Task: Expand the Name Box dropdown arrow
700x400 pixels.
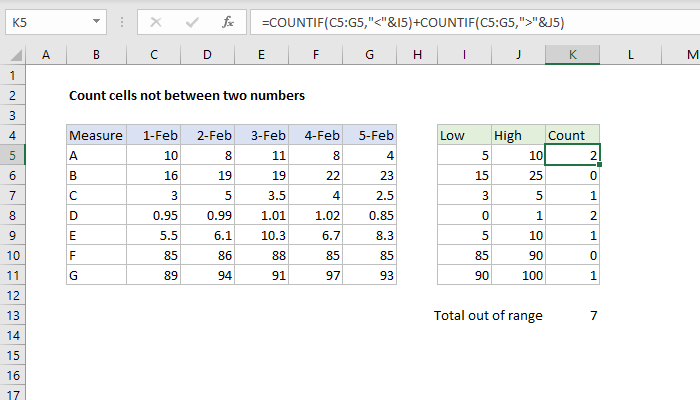Action: click(96, 21)
